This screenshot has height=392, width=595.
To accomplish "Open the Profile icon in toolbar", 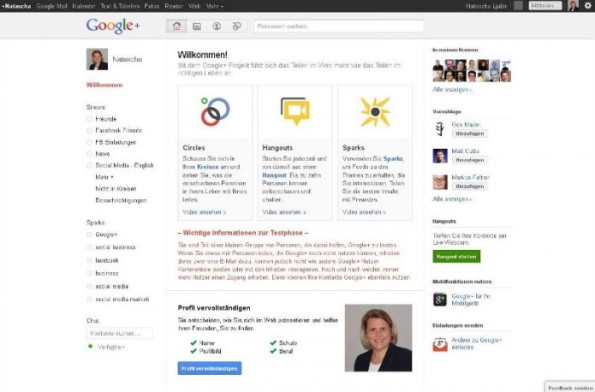I will coord(217,26).
